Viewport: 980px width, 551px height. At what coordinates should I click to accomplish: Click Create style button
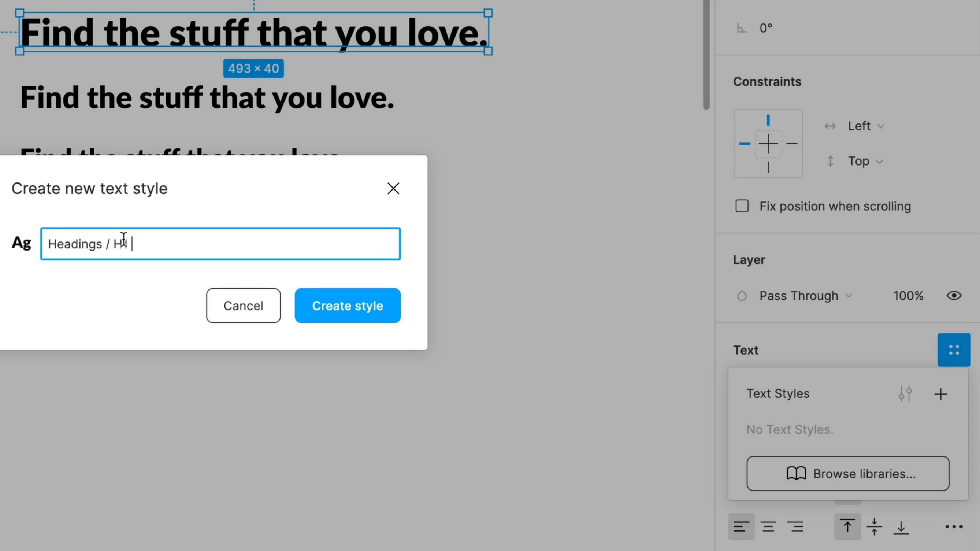(347, 306)
